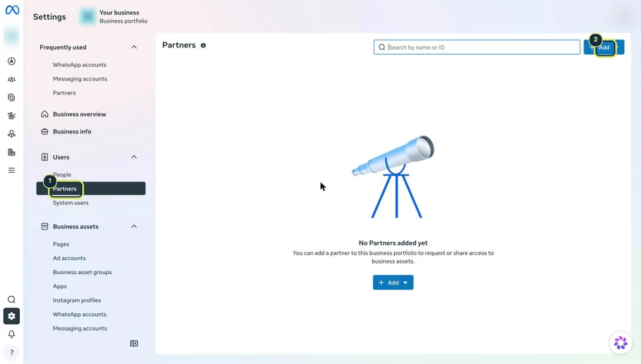Image resolution: width=641 pixels, height=364 pixels.
Task: Open WhatsApp accounts under Frequently used
Action: (80, 65)
